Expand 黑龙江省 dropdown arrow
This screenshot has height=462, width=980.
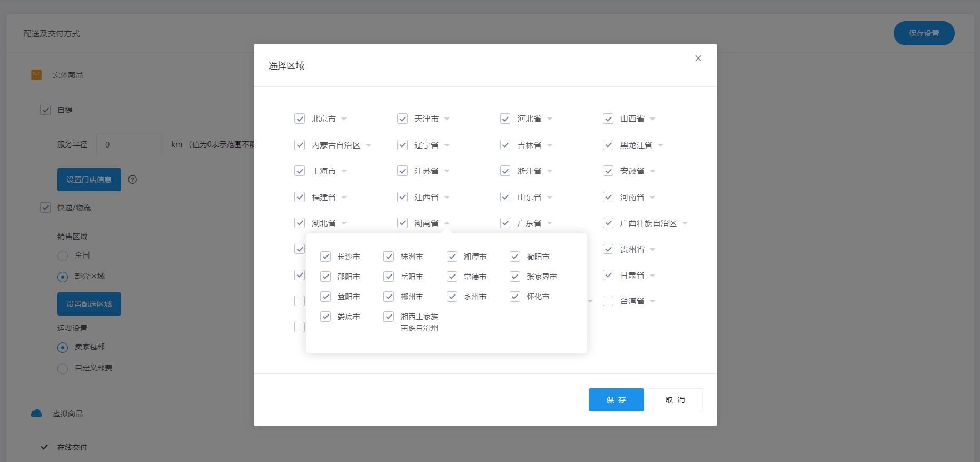click(660, 145)
